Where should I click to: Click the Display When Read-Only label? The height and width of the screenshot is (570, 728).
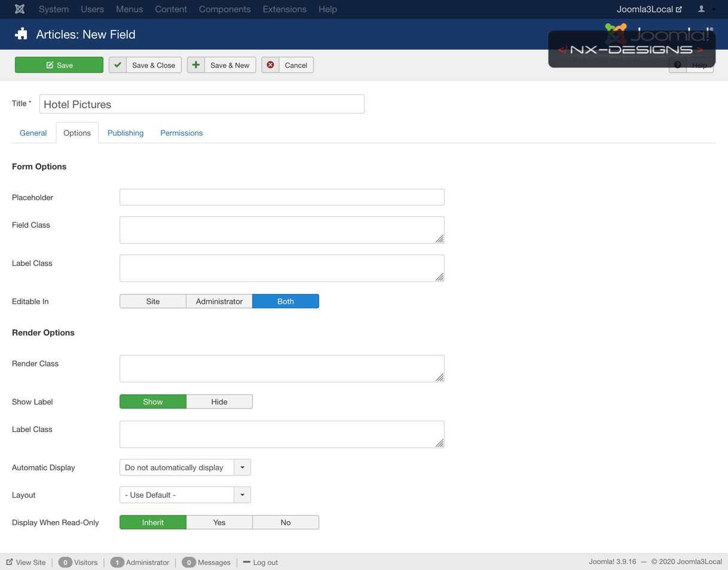(x=56, y=522)
